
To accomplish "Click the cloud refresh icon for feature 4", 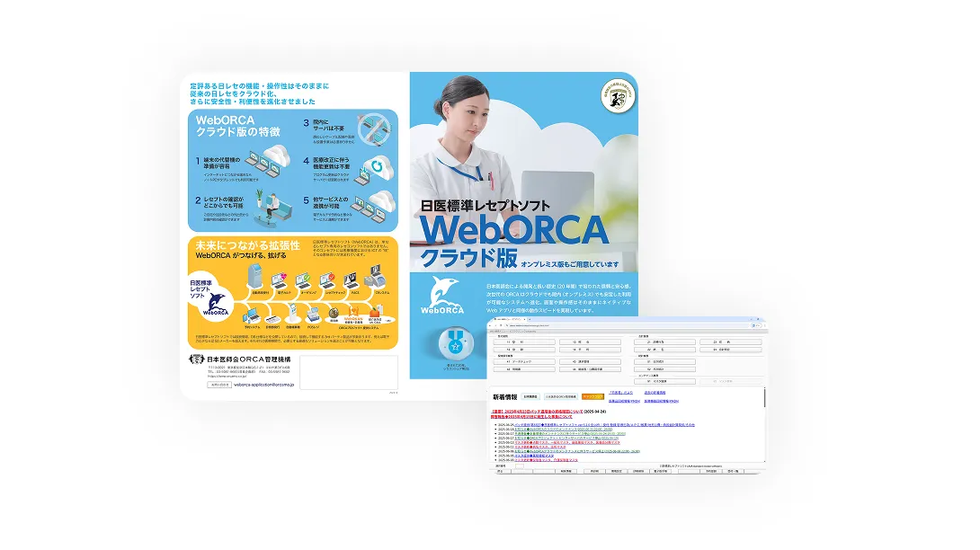I will [x=376, y=169].
